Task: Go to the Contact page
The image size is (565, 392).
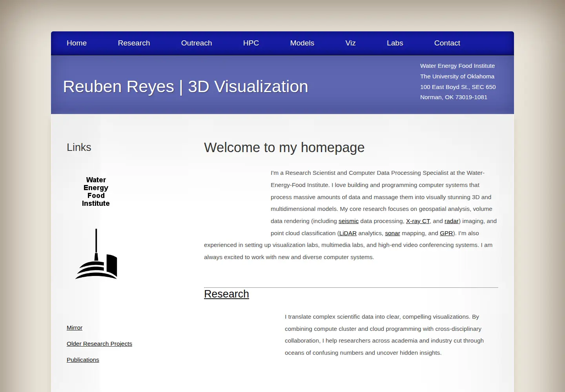Action: coord(447,43)
